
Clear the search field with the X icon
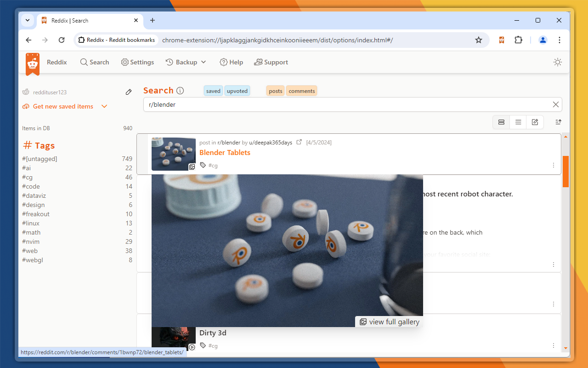(555, 104)
